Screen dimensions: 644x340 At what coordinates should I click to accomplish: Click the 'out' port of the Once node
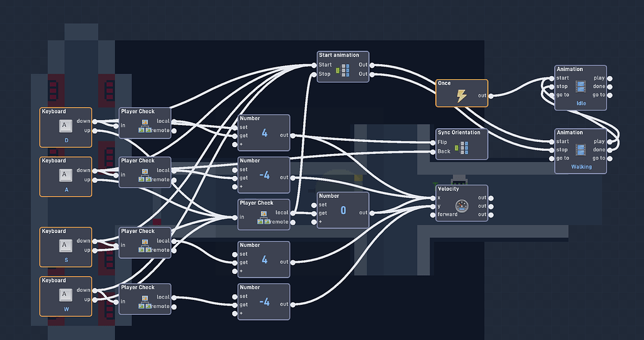click(491, 96)
